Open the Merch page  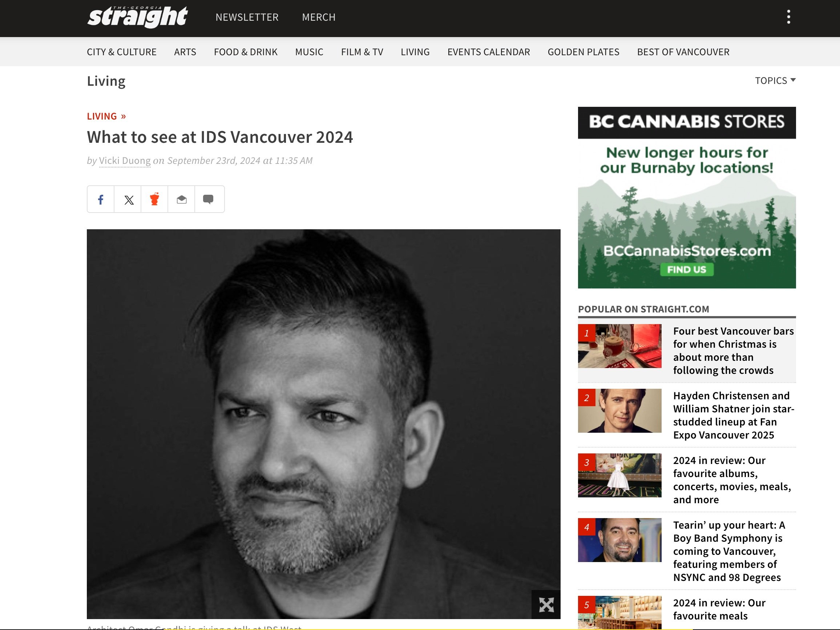coord(319,17)
